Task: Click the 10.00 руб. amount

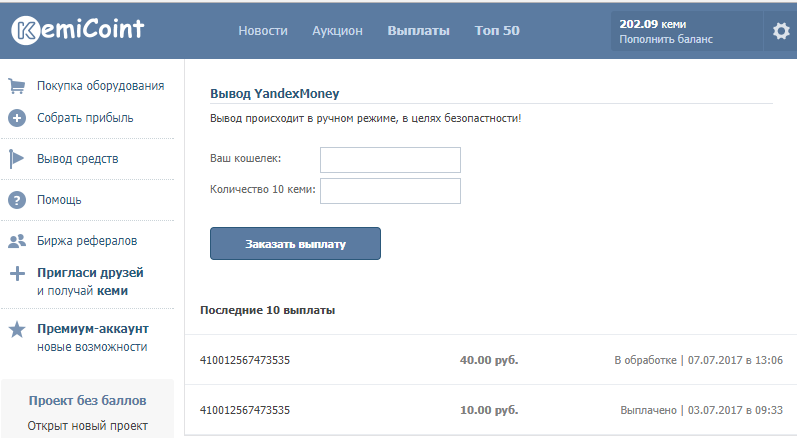Action: (x=489, y=410)
